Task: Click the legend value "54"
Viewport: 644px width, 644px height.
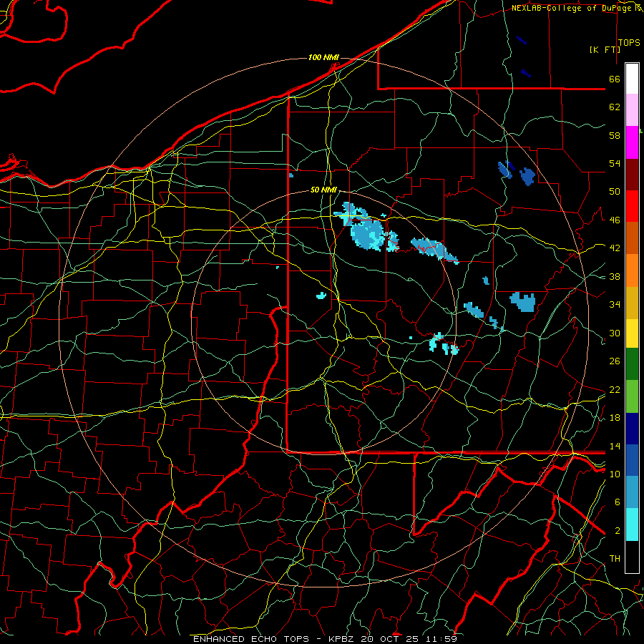Action: click(615, 163)
